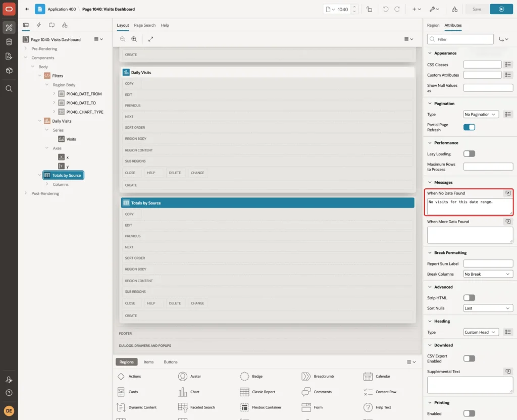The width and height of the screenshot is (517, 420).
Task: Switch to Processing tab icon in tree pane
Action: pos(52,25)
